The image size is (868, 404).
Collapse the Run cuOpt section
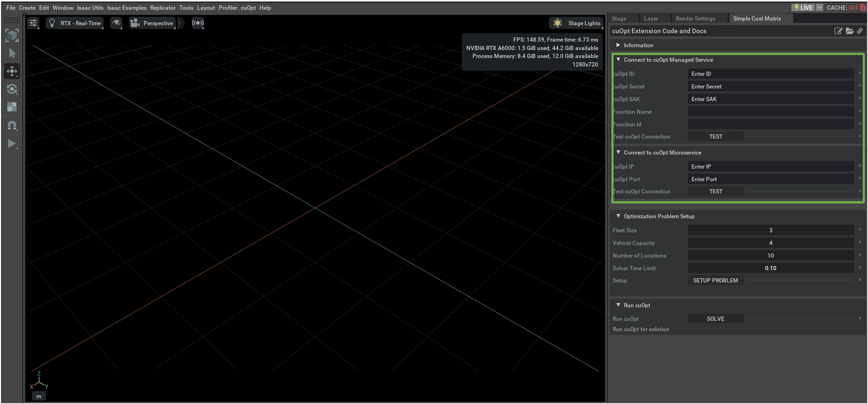(x=738, y=305)
